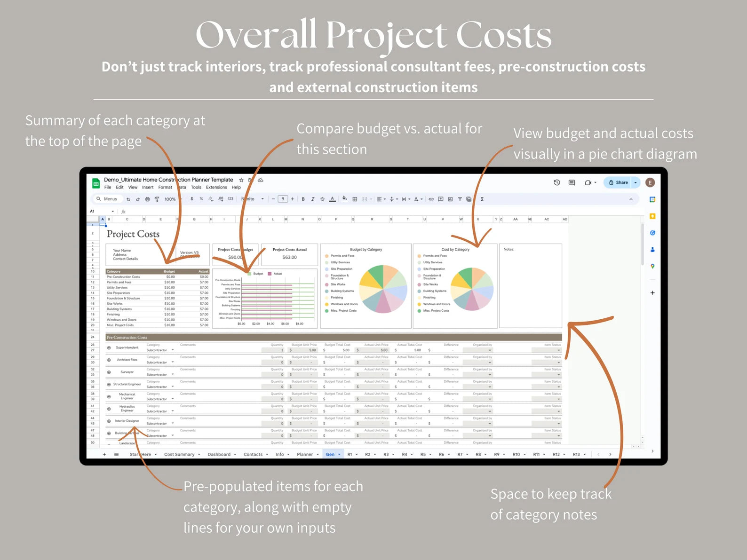
Task: Click the font size 9 field
Action: 283,199
